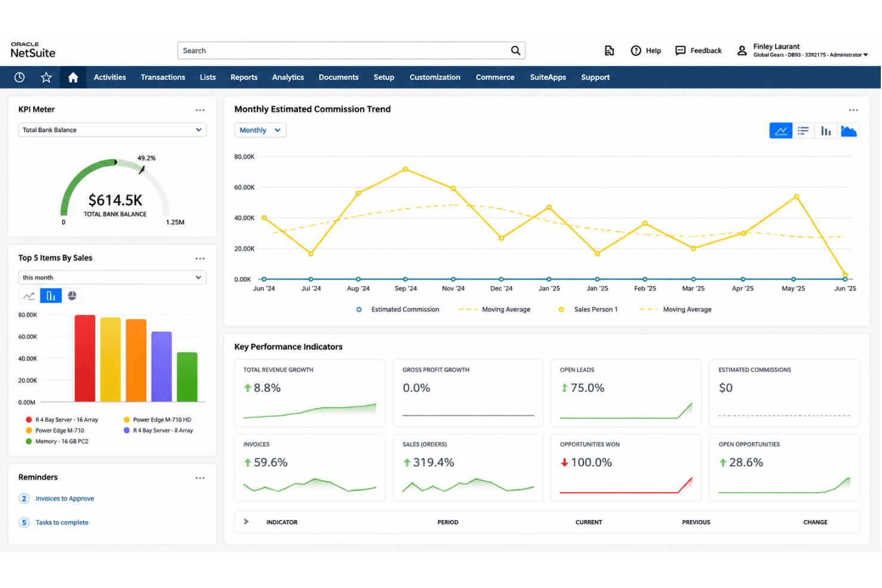This screenshot has width=882, height=588.
Task: Click the Finley Laurant account name
Action: click(x=777, y=46)
